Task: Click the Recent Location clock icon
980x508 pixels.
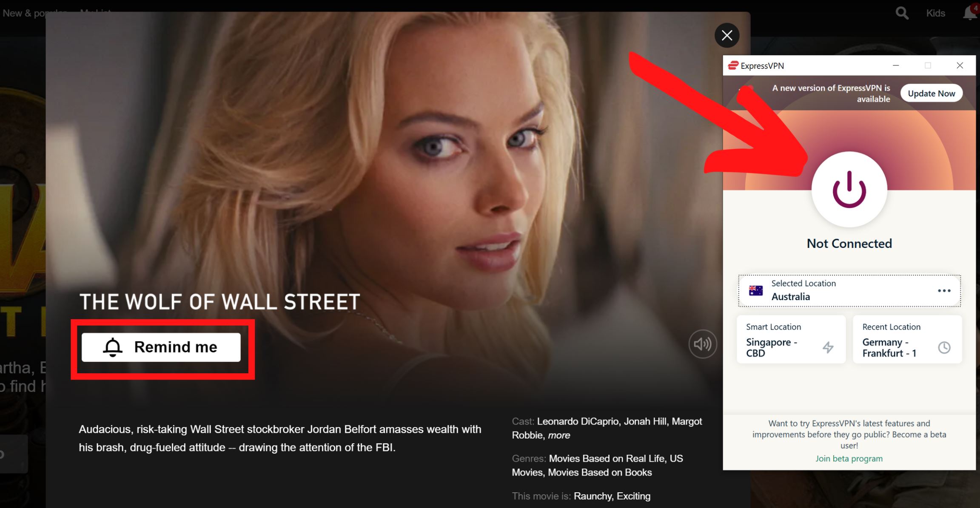Action: pos(944,347)
